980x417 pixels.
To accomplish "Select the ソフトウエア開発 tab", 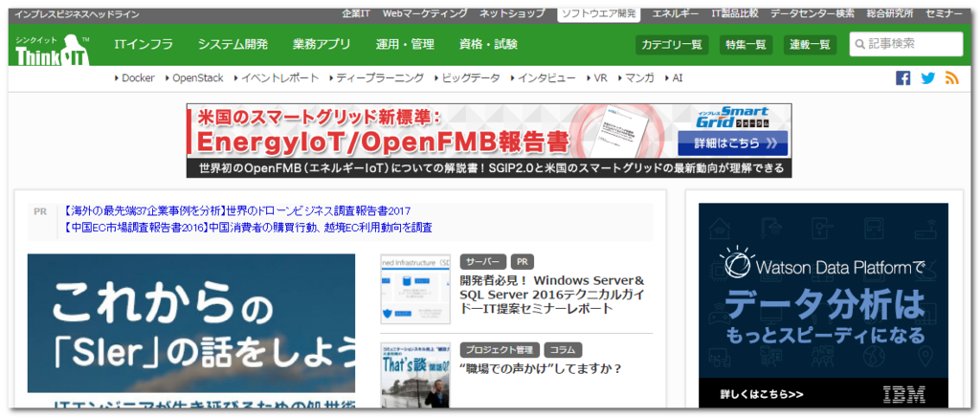I will click(598, 13).
